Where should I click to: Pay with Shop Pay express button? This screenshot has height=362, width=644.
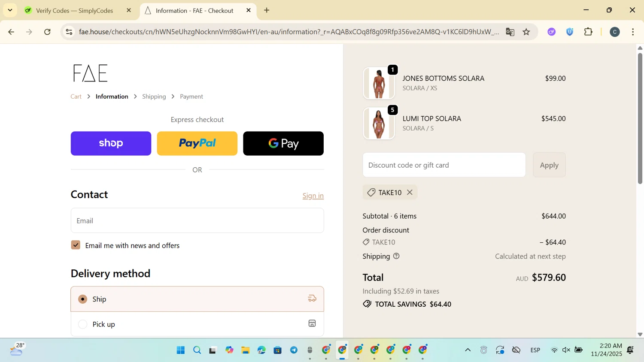tap(111, 143)
